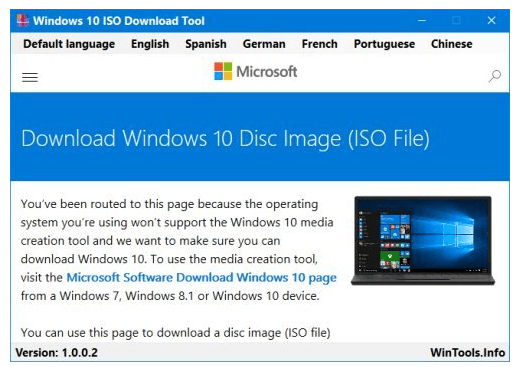
Task: Click the paragraph starting You've been routed
Action: (x=179, y=250)
